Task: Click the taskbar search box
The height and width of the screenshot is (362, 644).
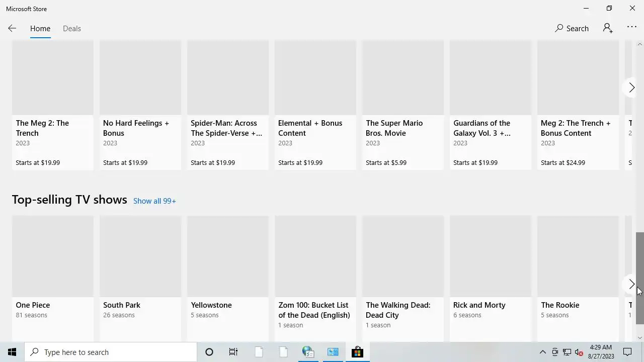Action: pyautogui.click(x=111, y=352)
